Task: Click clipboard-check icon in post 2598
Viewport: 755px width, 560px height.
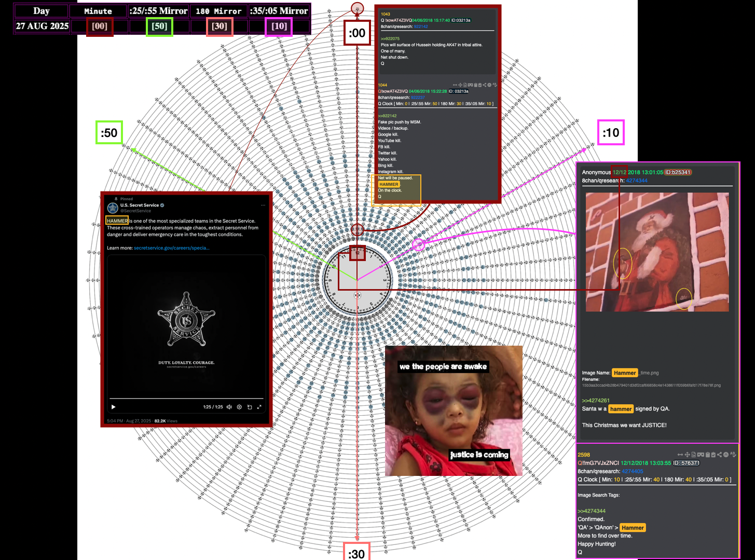Action: [x=713, y=455]
